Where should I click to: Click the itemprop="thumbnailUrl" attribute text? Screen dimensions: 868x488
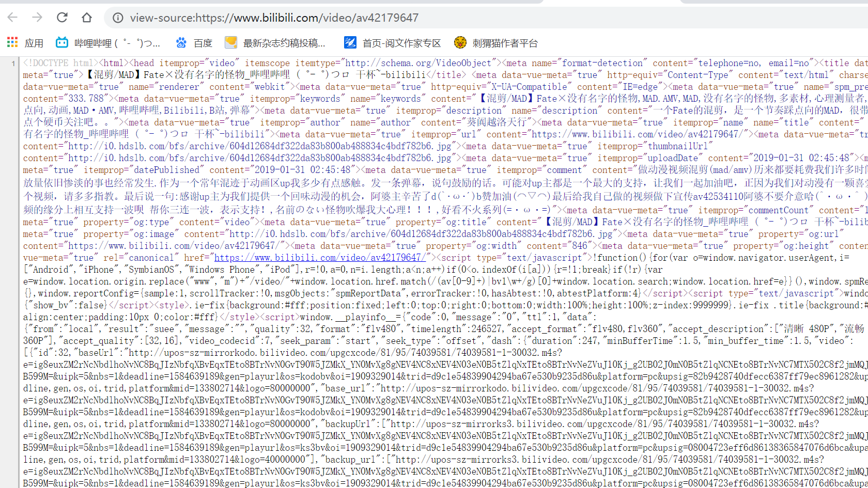655,146
